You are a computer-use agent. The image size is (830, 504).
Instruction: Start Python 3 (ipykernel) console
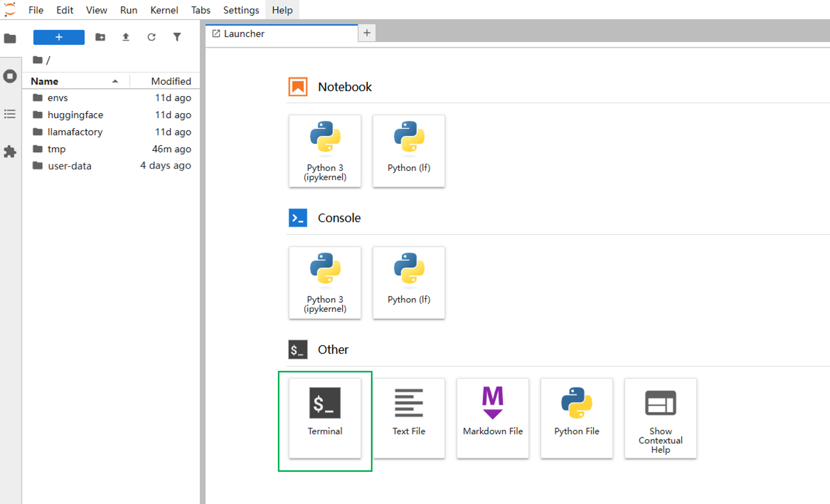(325, 282)
